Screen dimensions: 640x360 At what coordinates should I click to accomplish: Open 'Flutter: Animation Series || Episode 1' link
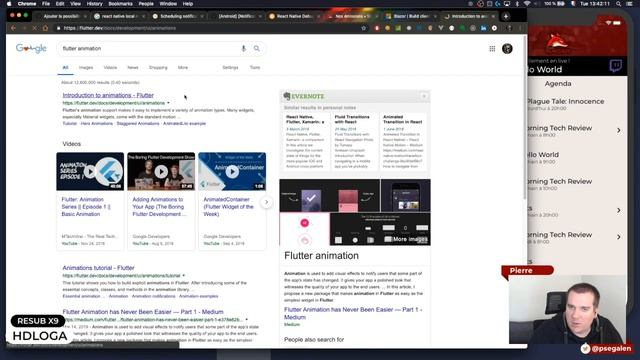pos(86,207)
